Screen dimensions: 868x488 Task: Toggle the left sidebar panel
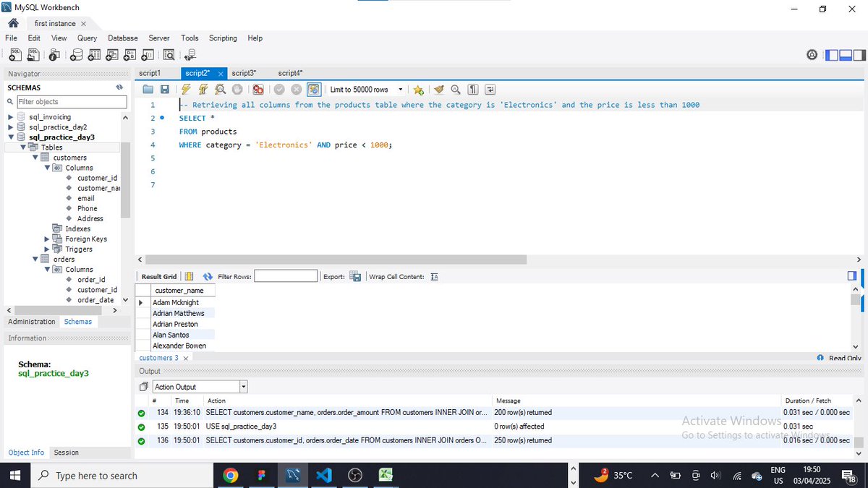click(833, 54)
